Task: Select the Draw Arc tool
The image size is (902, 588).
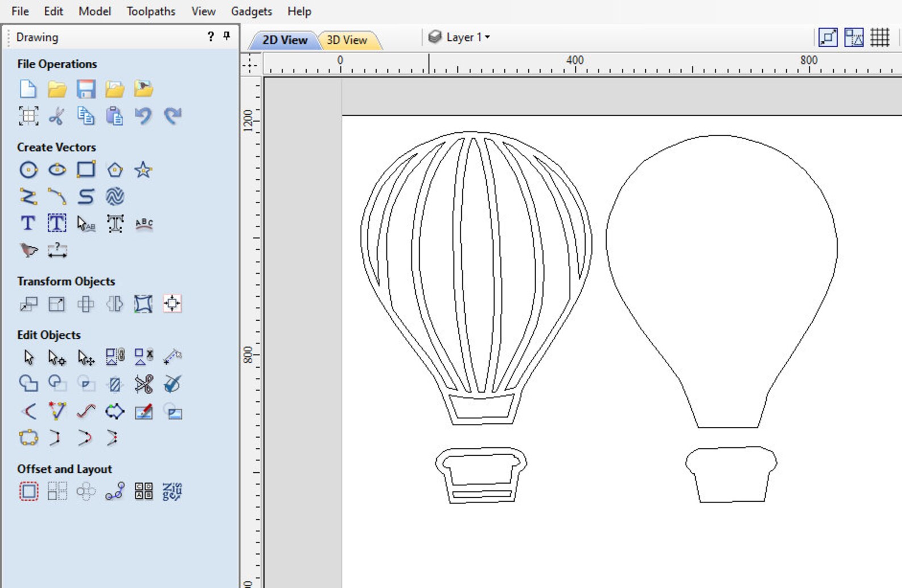Action: point(57,196)
